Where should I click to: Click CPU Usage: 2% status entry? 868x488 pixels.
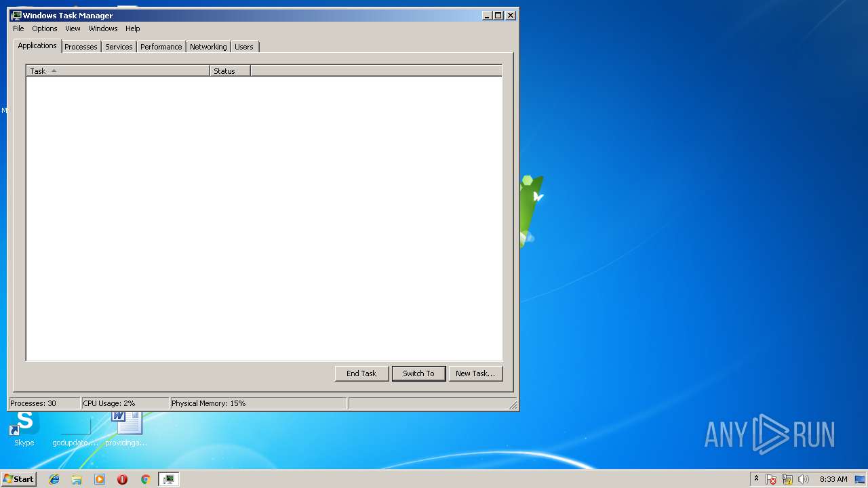click(x=125, y=403)
